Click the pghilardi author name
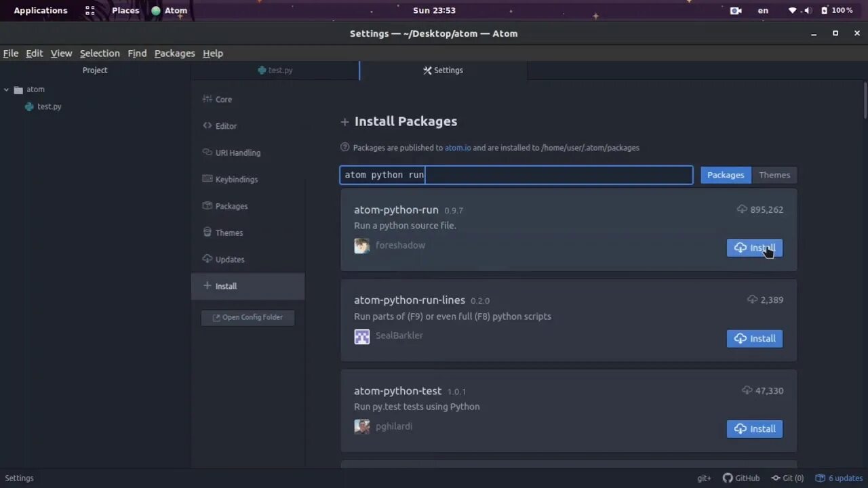 pos(394,426)
